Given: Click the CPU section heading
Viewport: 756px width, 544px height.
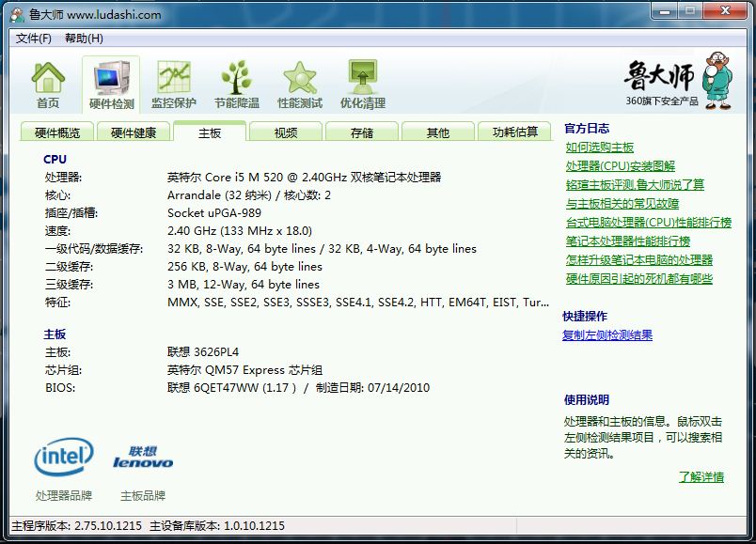Looking at the screenshot, I should tap(55, 160).
